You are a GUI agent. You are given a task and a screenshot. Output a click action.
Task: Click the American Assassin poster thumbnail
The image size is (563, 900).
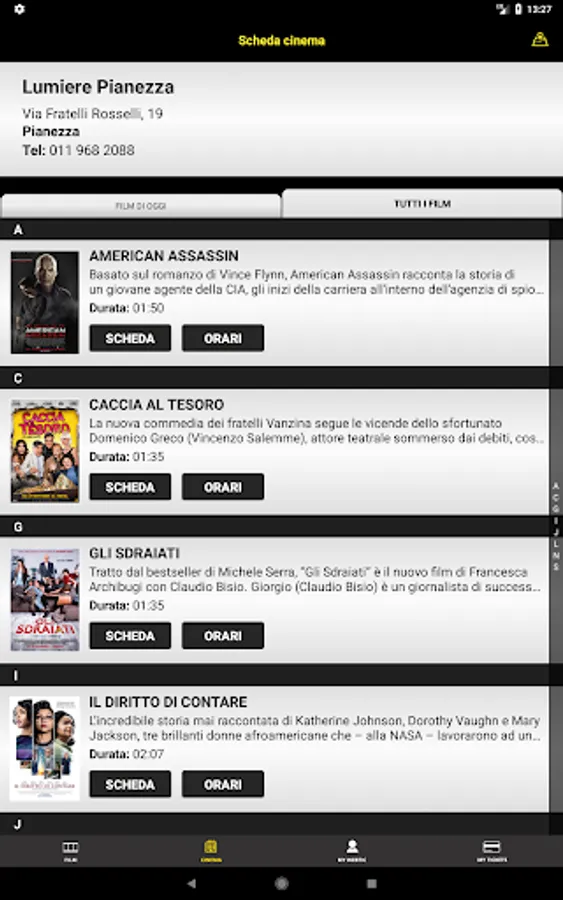click(x=45, y=302)
